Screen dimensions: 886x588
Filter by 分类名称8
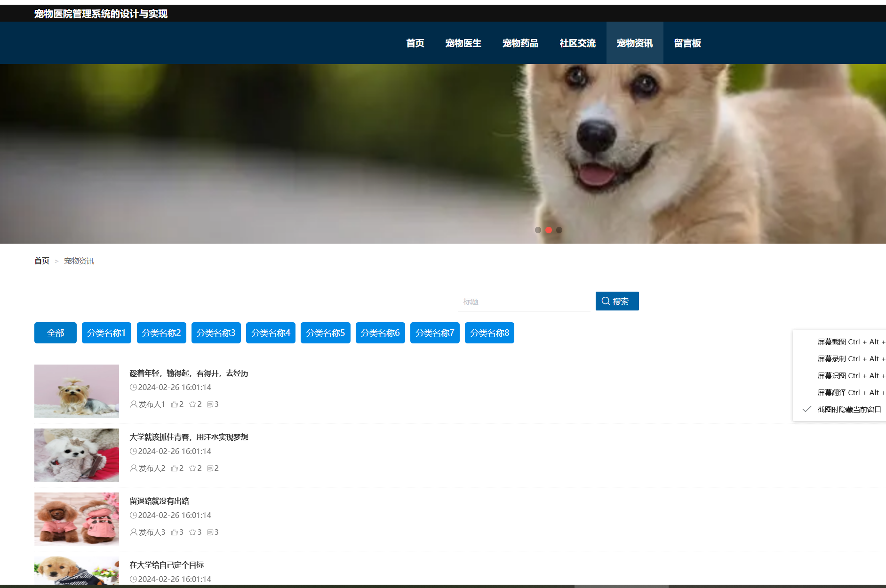[x=489, y=333]
